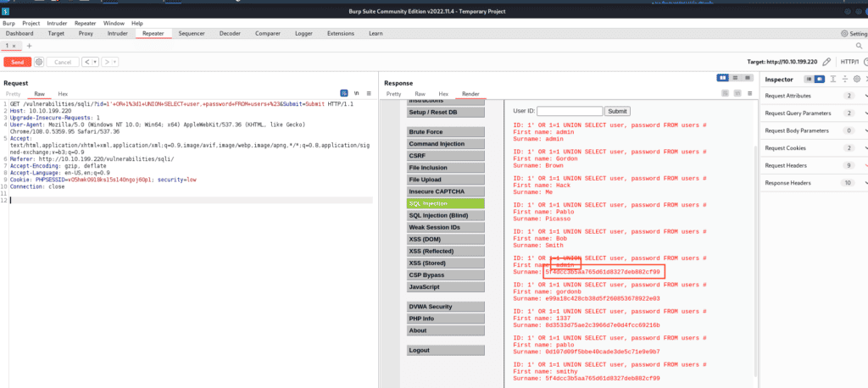Go forward to the next request in history
This screenshot has height=388, width=868.
click(x=106, y=62)
